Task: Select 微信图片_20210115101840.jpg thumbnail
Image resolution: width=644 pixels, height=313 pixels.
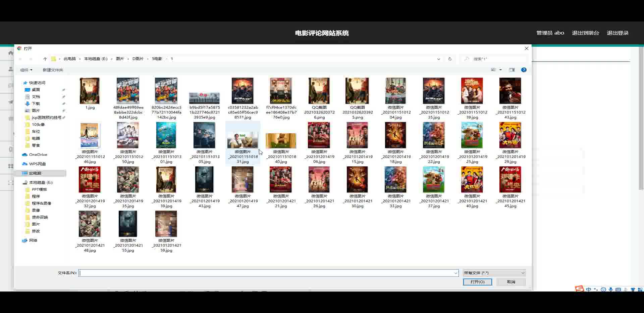Action: (281, 141)
